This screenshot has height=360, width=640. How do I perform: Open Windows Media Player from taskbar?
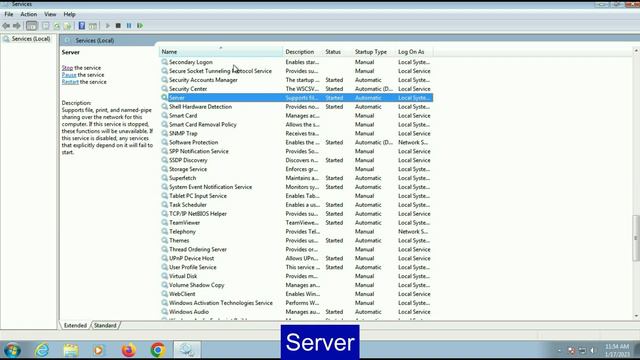coord(98,350)
